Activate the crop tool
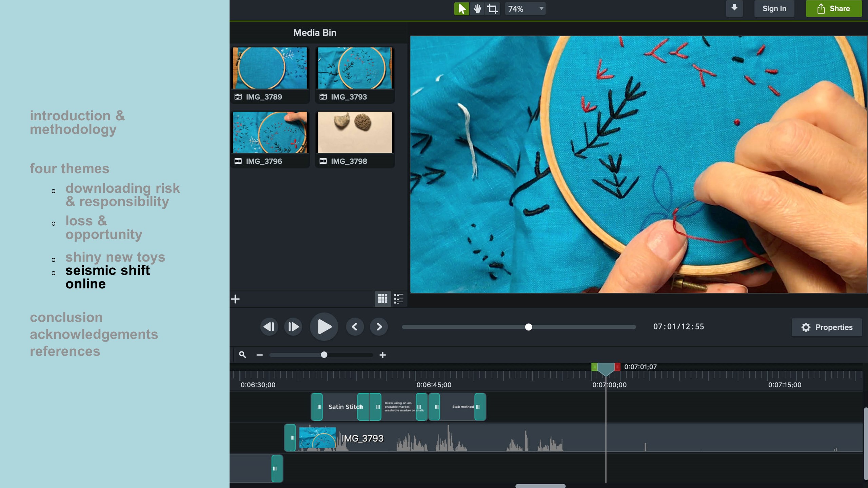Image resolution: width=868 pixels, height=488 pixels. (x=492, y=9)
